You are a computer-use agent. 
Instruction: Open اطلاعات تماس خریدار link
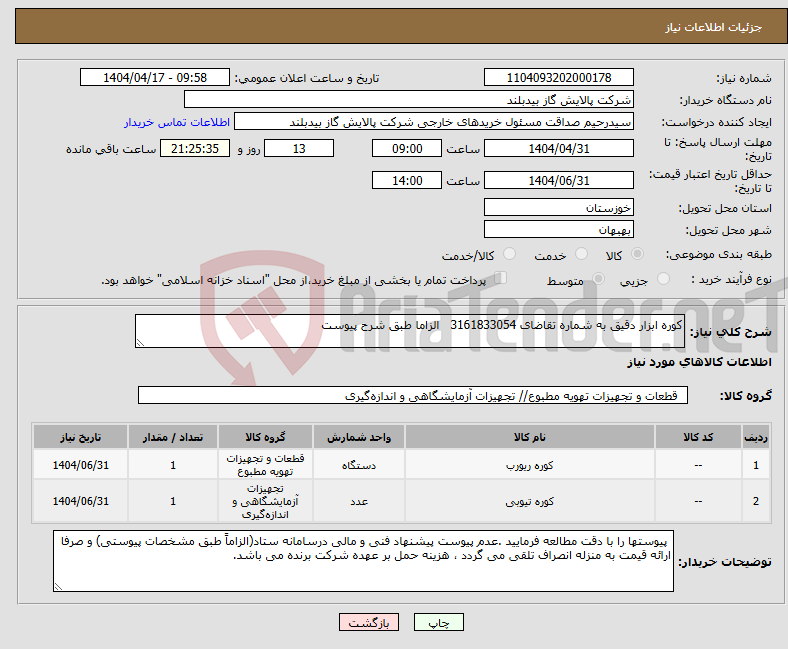coord(177,122)
